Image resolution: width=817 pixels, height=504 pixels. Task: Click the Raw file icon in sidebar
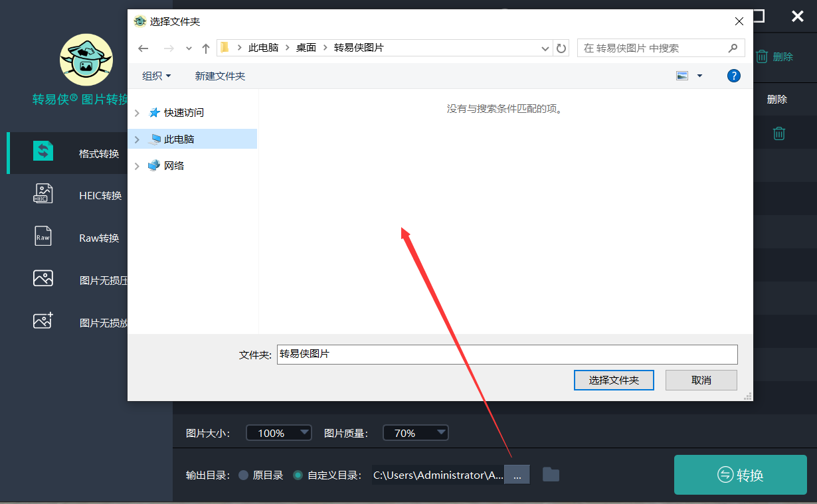(43, 236)
